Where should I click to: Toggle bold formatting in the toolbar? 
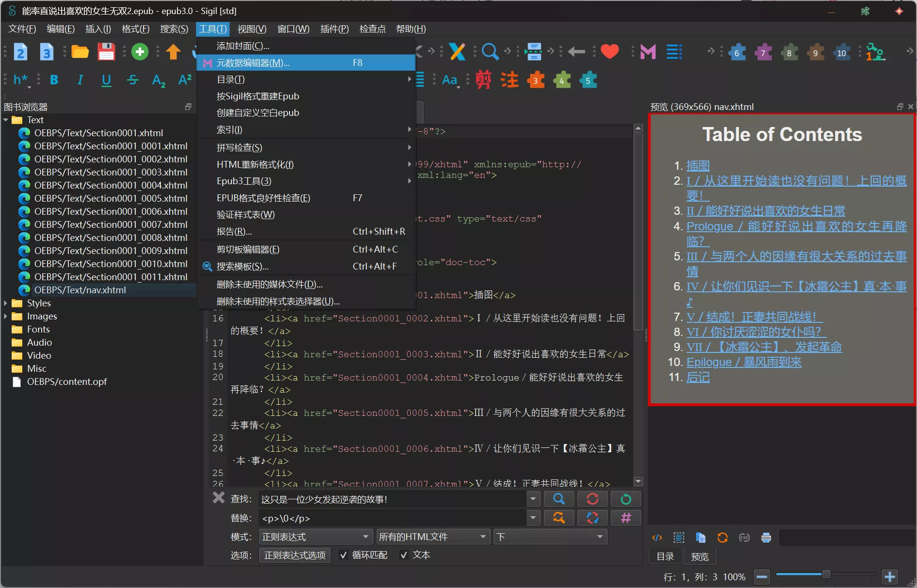54,80
